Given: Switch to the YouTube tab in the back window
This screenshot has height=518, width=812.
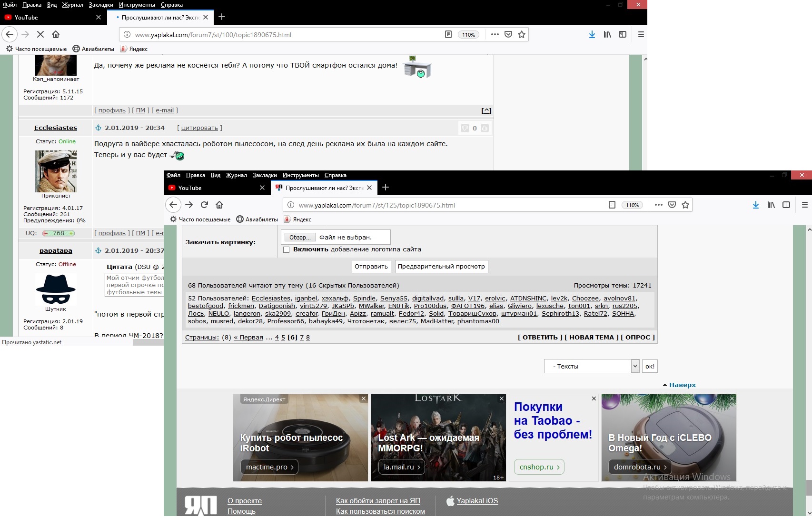Looking at the screenshot, I should pyautogui.click(x=53, y=17).
